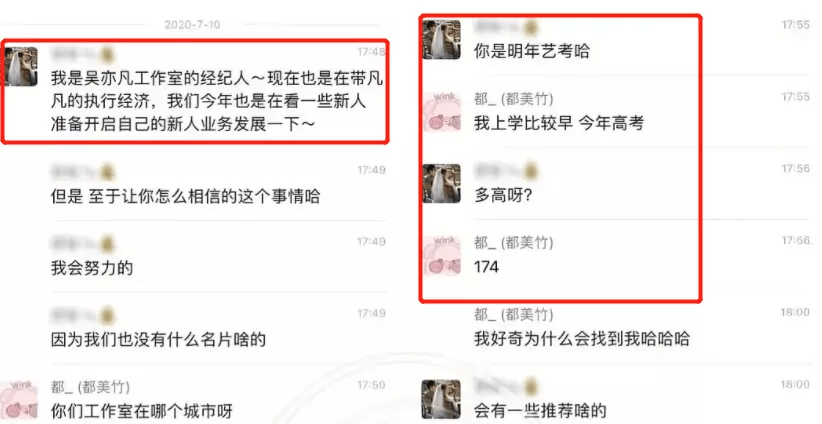The image size is (822, 424).
Task: Select the message starting "我是吴亦凡工作室的经纪人"
Action: coord(217,101)
